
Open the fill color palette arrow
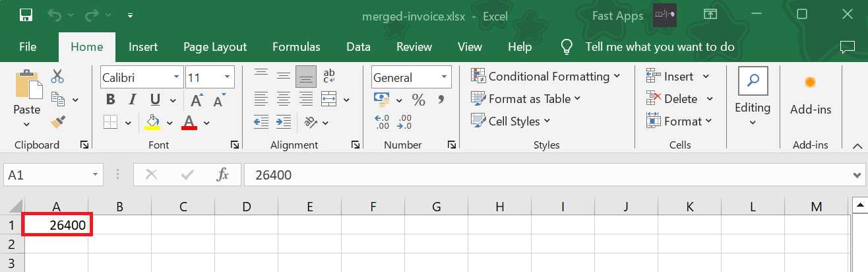coord(170,123)
